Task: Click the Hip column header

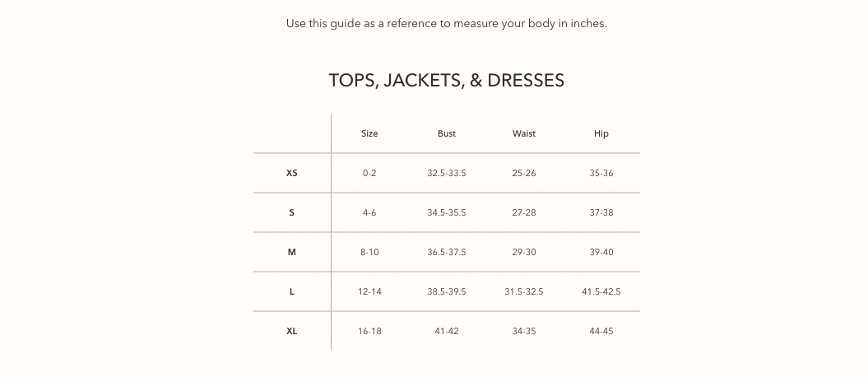Action: pyautogui.click(x=601, y=133)
